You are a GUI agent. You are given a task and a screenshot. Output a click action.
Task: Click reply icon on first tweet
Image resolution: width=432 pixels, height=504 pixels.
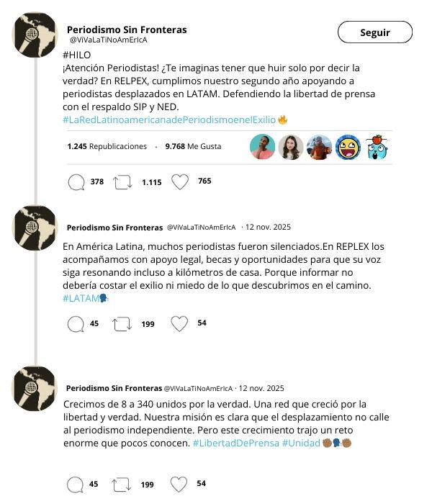pyautogui.click(x=76, y=182)
